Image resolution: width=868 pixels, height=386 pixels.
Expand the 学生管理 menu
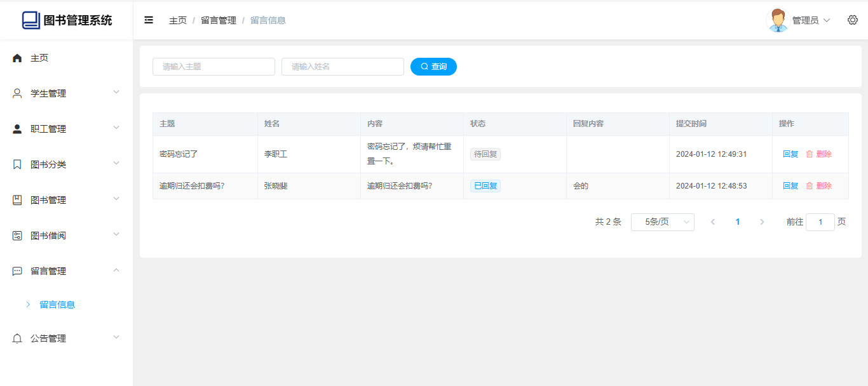pyautogui.click(x=66, y=93)
